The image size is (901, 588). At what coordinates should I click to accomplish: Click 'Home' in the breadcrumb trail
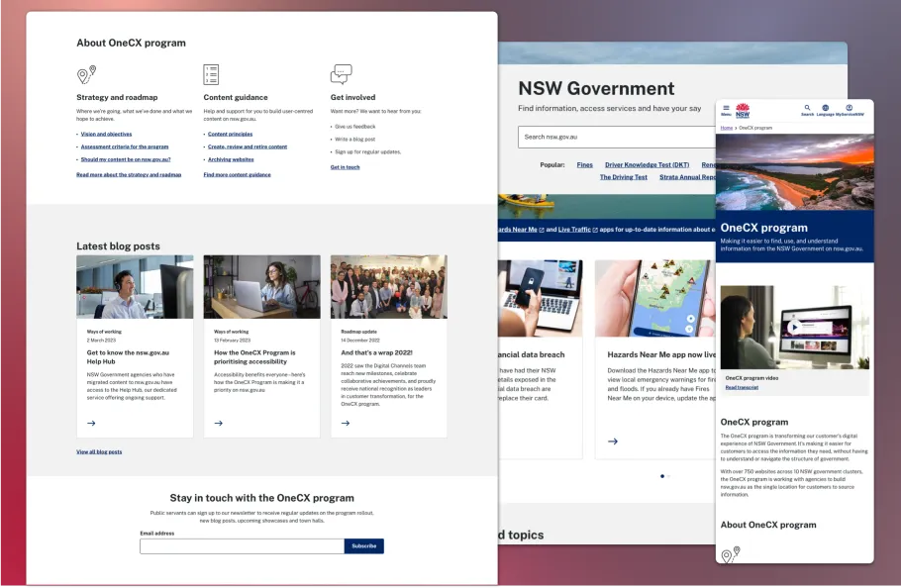[726, 127]
